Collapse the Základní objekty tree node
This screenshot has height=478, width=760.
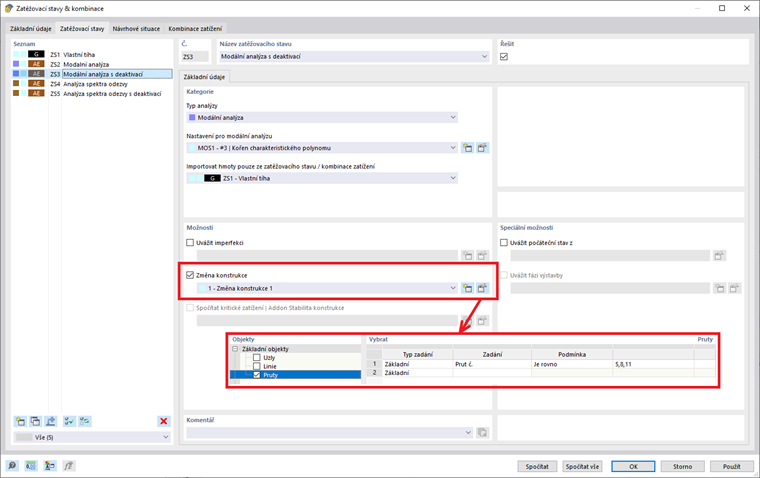(x=235, y=349)
